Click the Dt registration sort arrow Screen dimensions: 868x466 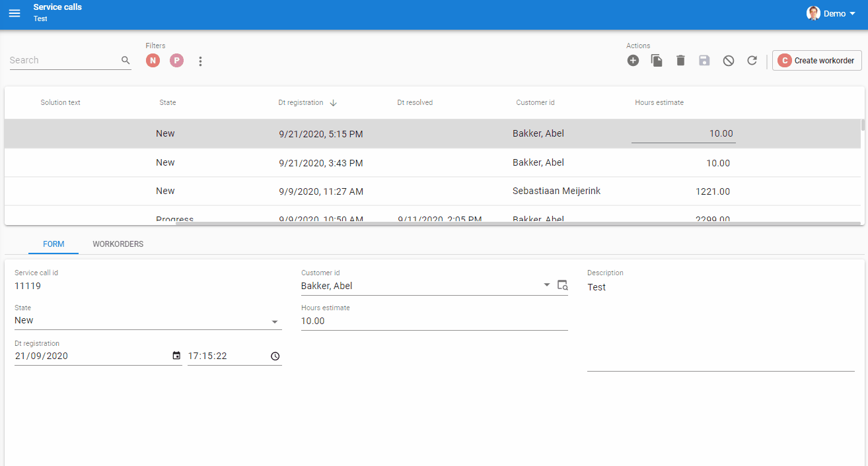click(334, 102)
